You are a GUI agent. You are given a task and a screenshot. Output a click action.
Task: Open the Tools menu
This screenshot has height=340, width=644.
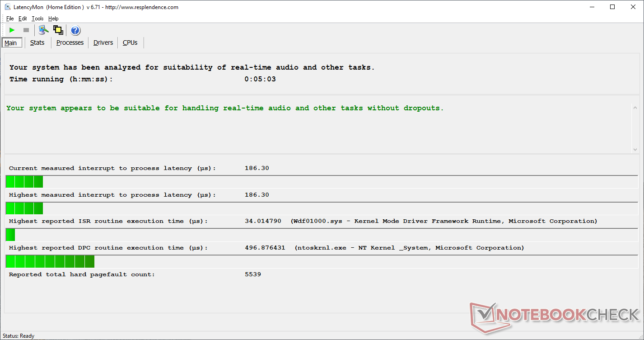coord(37,19)
